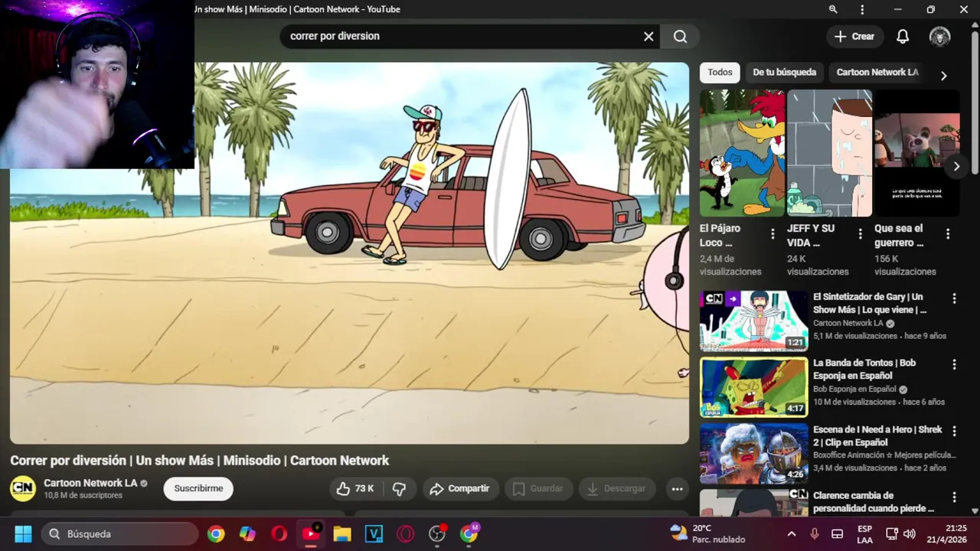Open 'La Banda de Tontos' video thumbnail
980x551 pixels.
pyautogui.click(x=753, y=387)
